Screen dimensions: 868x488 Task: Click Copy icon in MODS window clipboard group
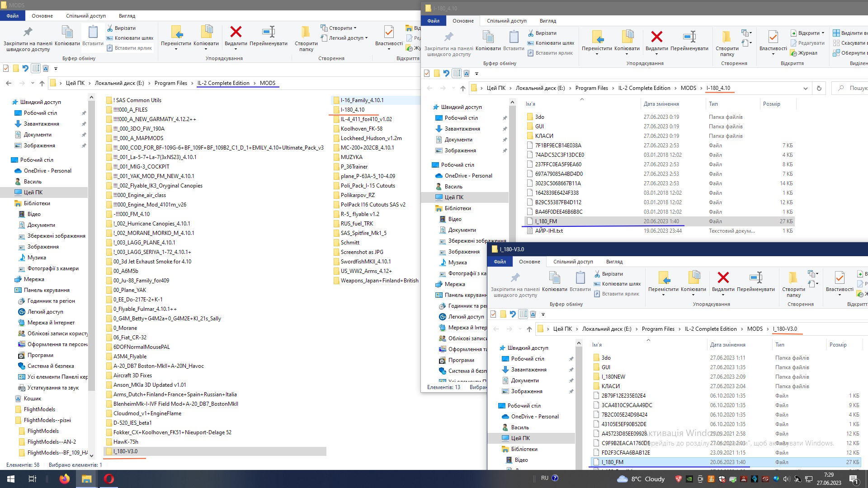(x=67, y=33)
